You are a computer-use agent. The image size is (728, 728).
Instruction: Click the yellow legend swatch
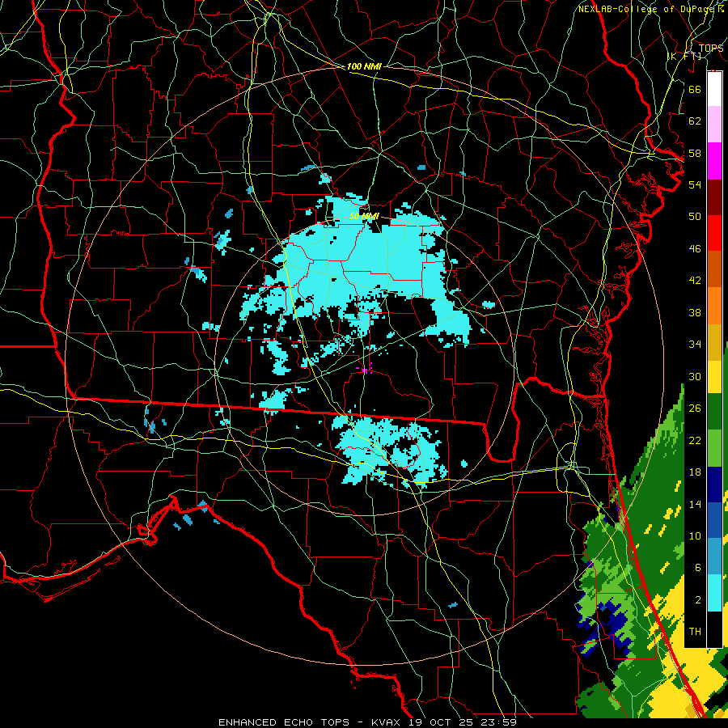[x=714, y=377]
